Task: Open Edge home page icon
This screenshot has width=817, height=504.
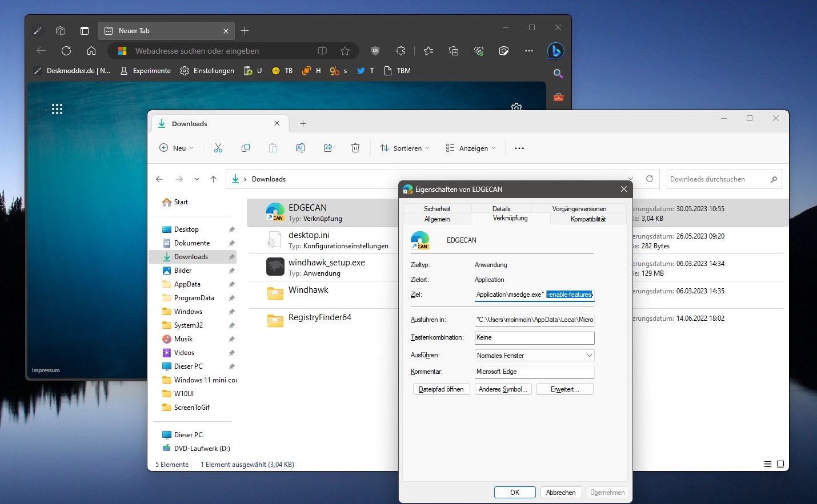Action: (91, 51)
